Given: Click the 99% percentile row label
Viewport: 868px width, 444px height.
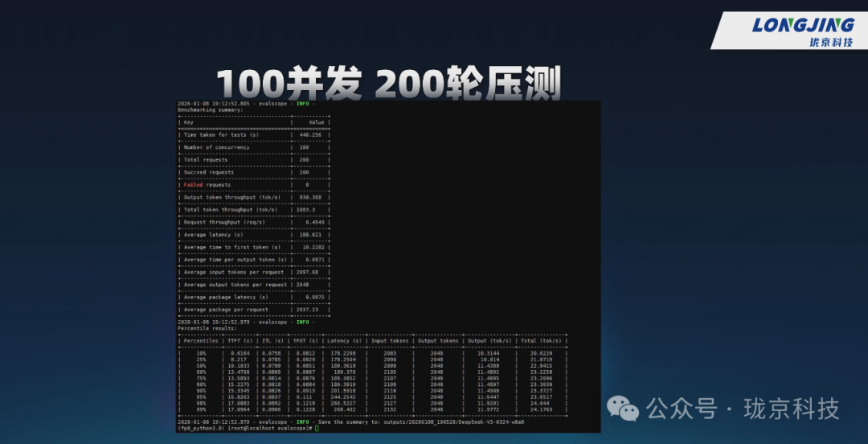Looking at the screenshot, I should tap(203, 409).
